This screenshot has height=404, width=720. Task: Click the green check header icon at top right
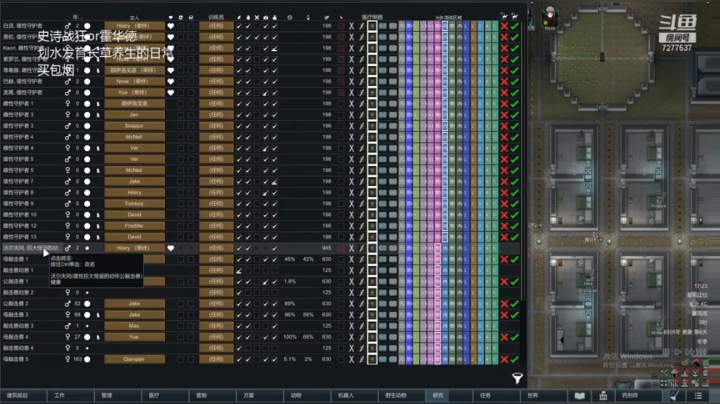514,16
